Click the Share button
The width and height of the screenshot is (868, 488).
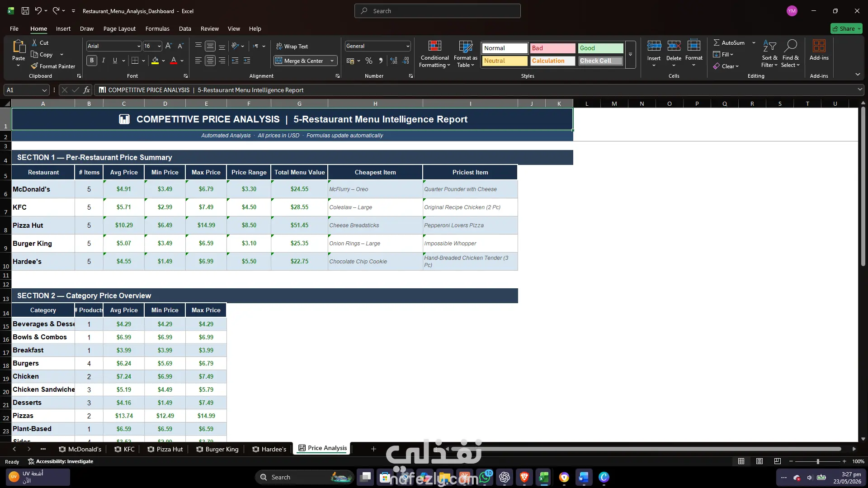[846, 28]
